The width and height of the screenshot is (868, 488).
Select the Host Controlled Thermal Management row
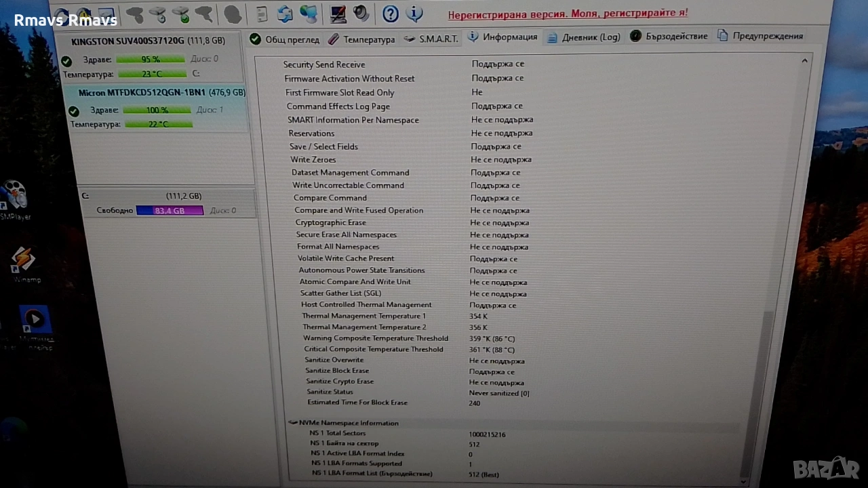(409, 305)
